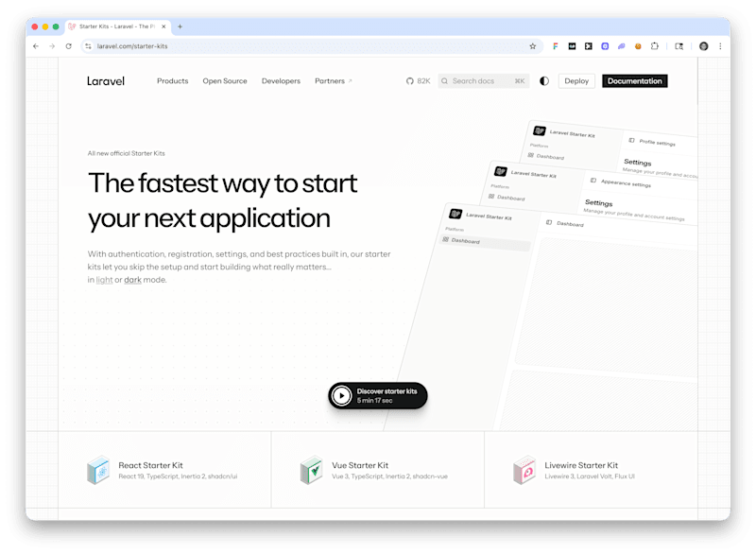Open the Documentation button

634,81
